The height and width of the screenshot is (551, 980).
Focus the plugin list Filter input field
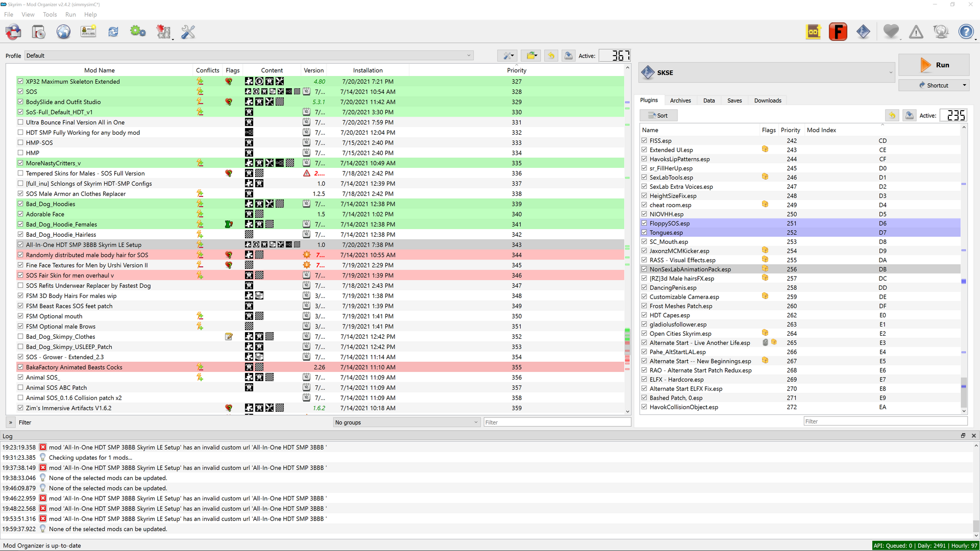[x=885, y=421]
